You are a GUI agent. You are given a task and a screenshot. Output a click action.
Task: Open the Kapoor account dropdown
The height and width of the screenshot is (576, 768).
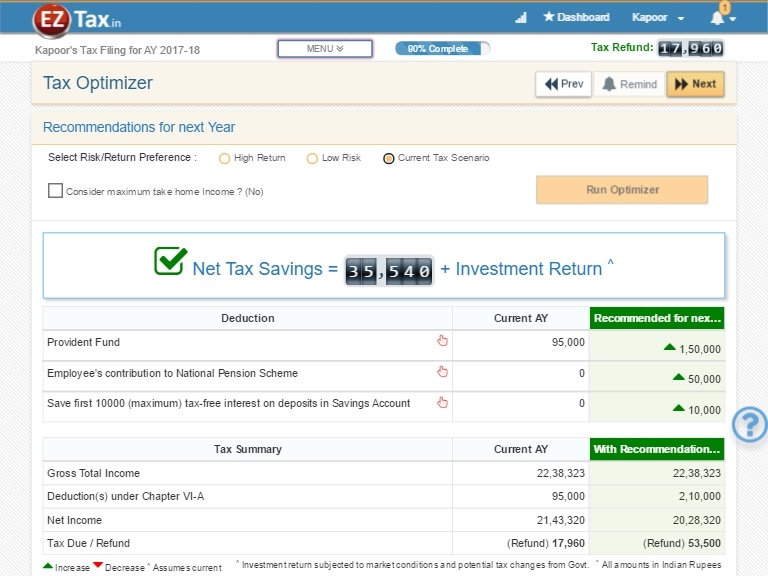click(658, 18)
